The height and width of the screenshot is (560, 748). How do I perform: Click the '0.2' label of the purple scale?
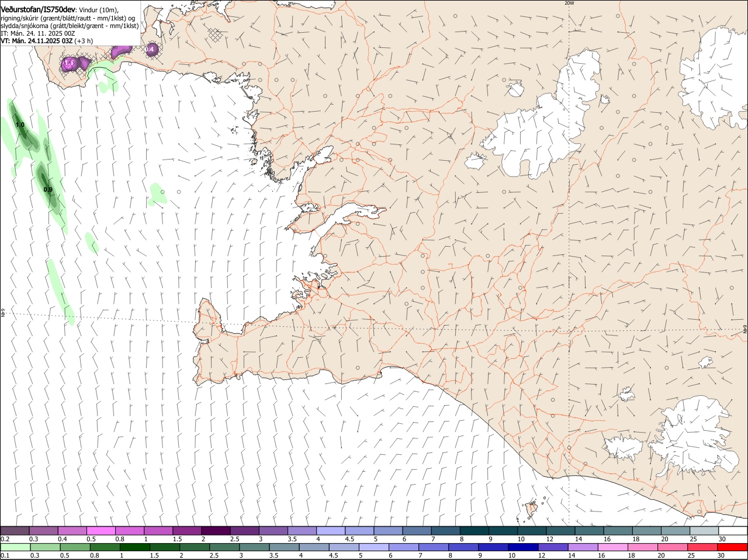(x=5, y=539)
